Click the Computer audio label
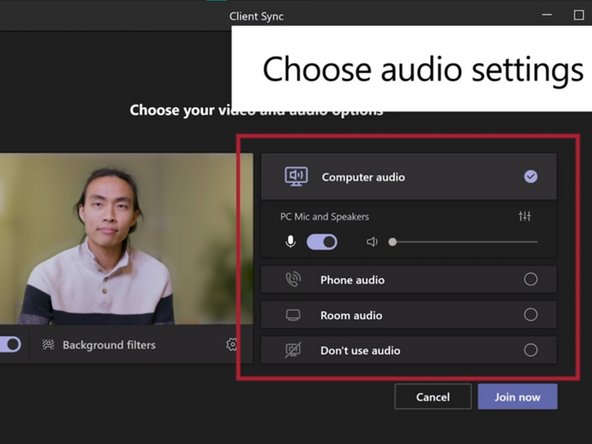This screenshot has width=592, height=444. click(363, 177)
